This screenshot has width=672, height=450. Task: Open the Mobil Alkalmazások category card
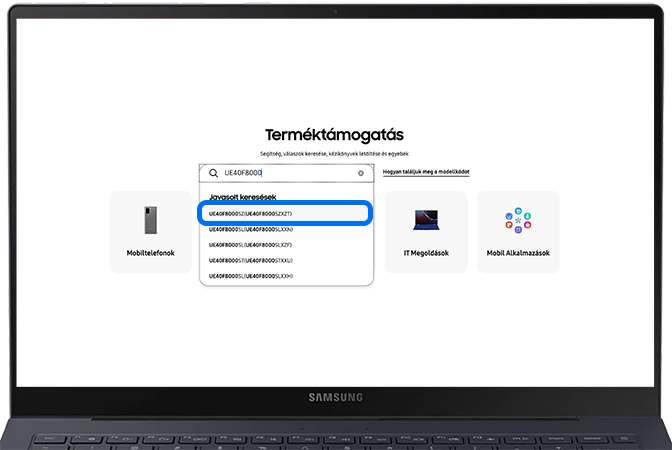tap(518, 232)
